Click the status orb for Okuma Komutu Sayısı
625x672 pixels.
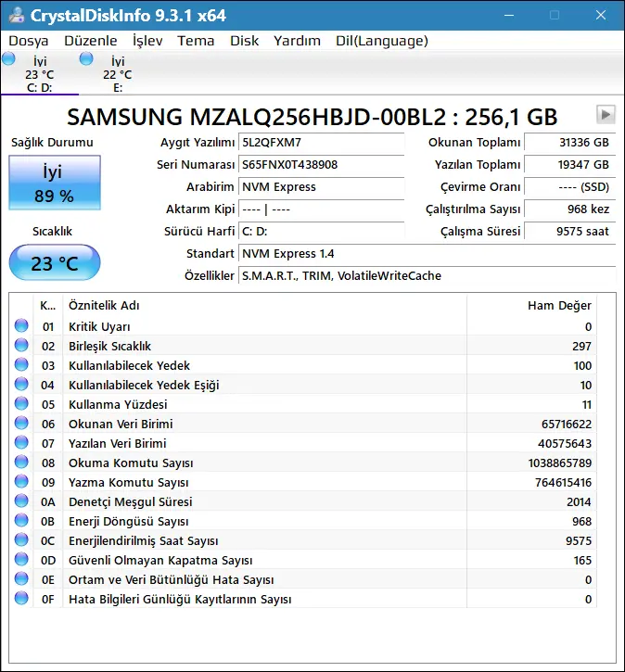21,462
